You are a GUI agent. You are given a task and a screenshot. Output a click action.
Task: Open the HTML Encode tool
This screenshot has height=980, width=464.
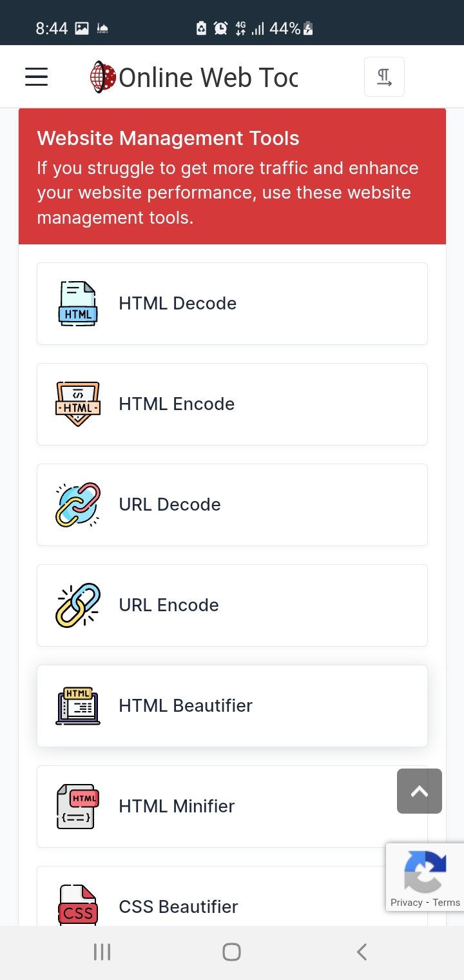tap(177, 404)
